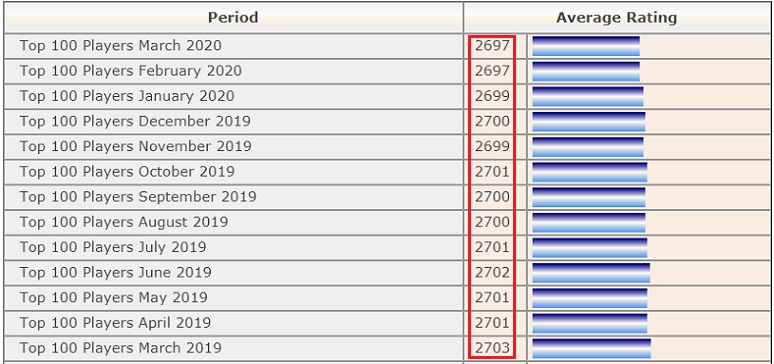Open Top 100 Players October 2019

point(127,172)
